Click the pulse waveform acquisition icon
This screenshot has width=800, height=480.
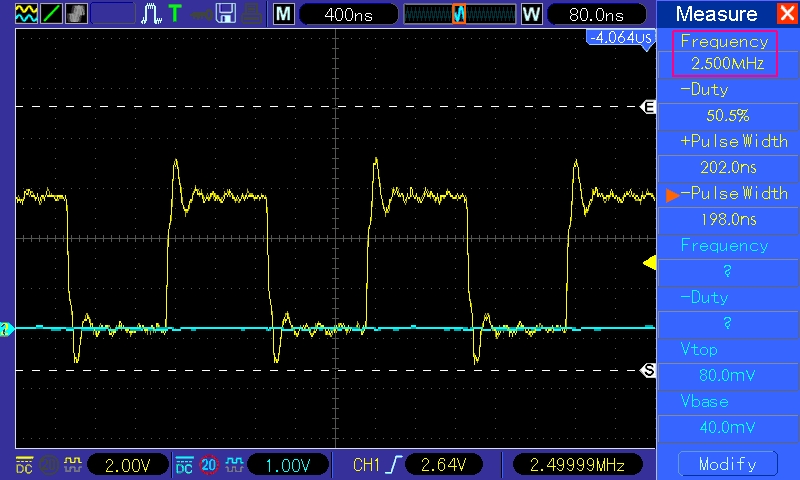(x=152, y=14)
